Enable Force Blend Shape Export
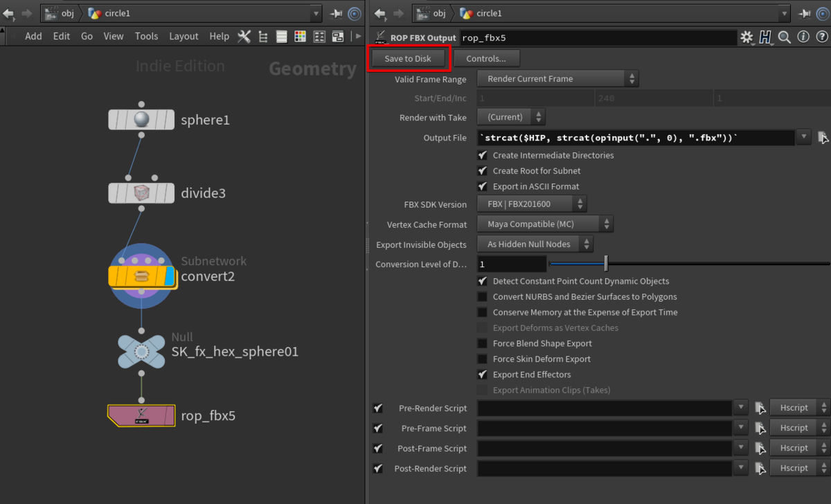Viewport: 831px width, 504px height. pyautogui.click(x=482, y=343)
